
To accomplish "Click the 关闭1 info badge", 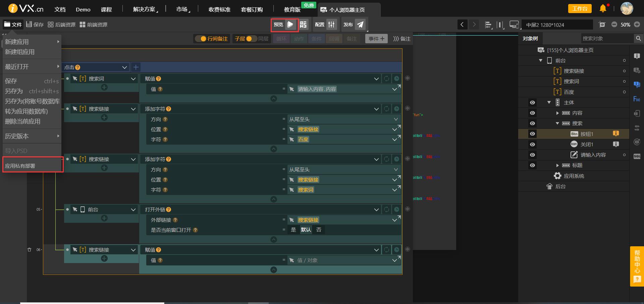I will click(x=616, y=144).
